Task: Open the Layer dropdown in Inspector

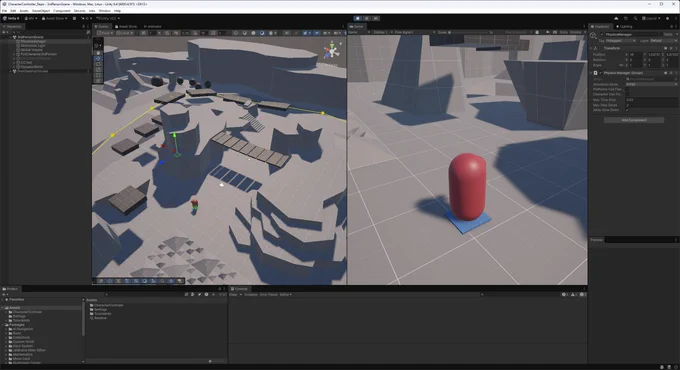Action: click(x=663, y=41)
